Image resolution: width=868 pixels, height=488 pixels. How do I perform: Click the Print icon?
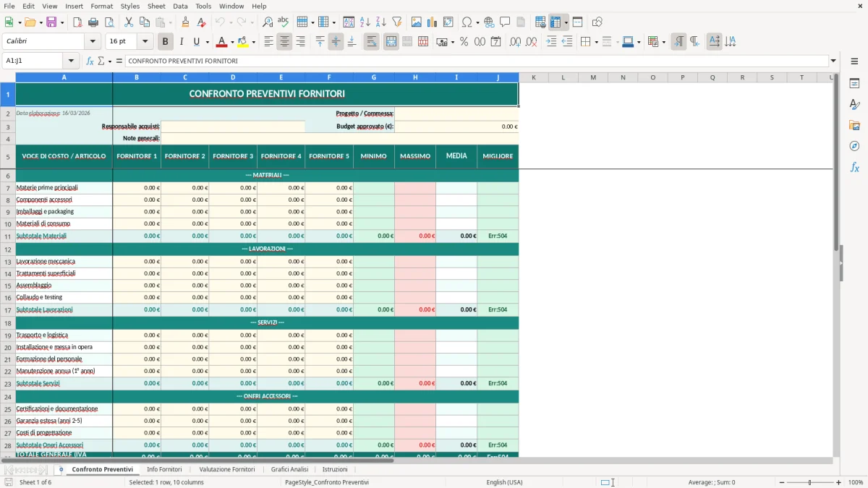93,22
